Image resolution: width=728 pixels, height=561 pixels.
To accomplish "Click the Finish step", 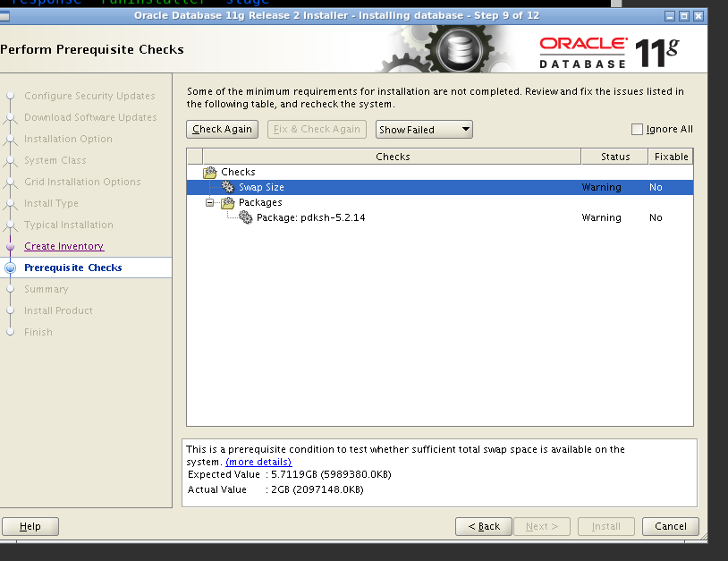I will (38, 332).
